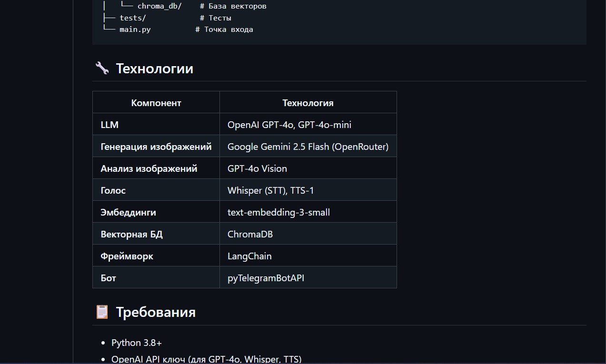Click the # База векторов comment
Image resolution: width=606 pixels, height=364 pixels.
tap(233, 6)
